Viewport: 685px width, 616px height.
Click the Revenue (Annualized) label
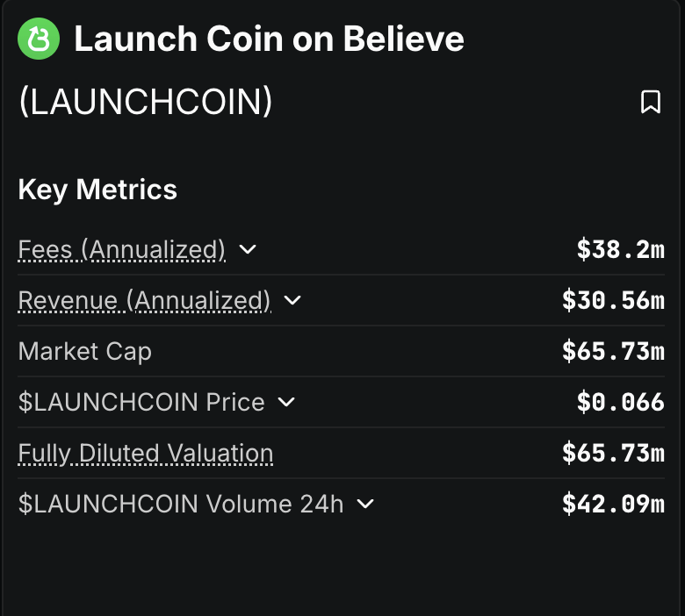(x=144, y=301)
